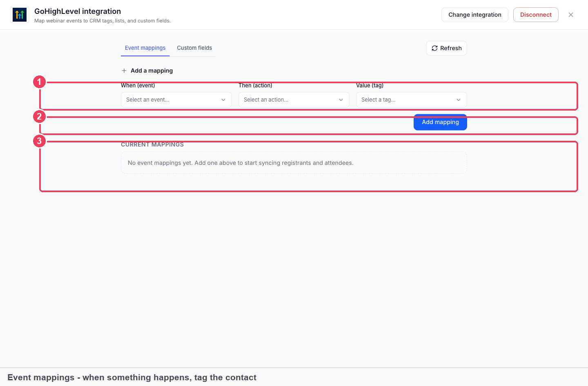Open the Select a tag dropdown
588x386 pixels.
[412, 100]
